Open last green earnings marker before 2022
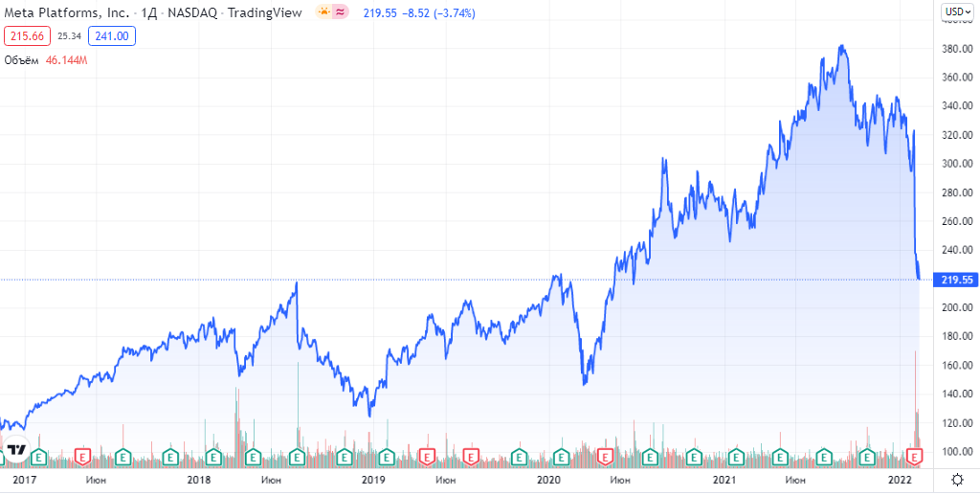The width and height of the screenshot is (980, 495). 867,457
